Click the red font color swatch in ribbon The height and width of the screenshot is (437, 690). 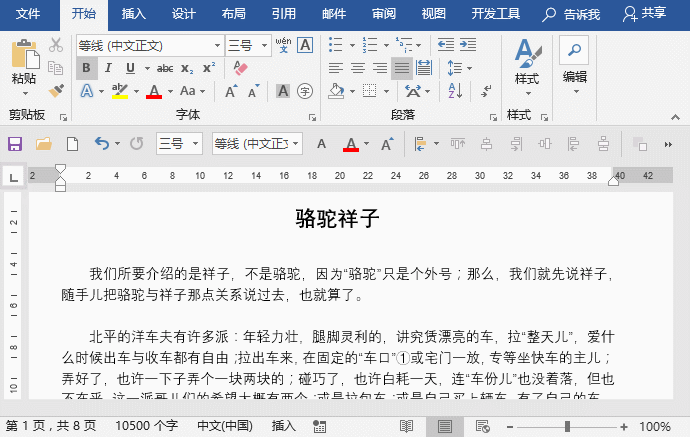click(x=154, y=91)
